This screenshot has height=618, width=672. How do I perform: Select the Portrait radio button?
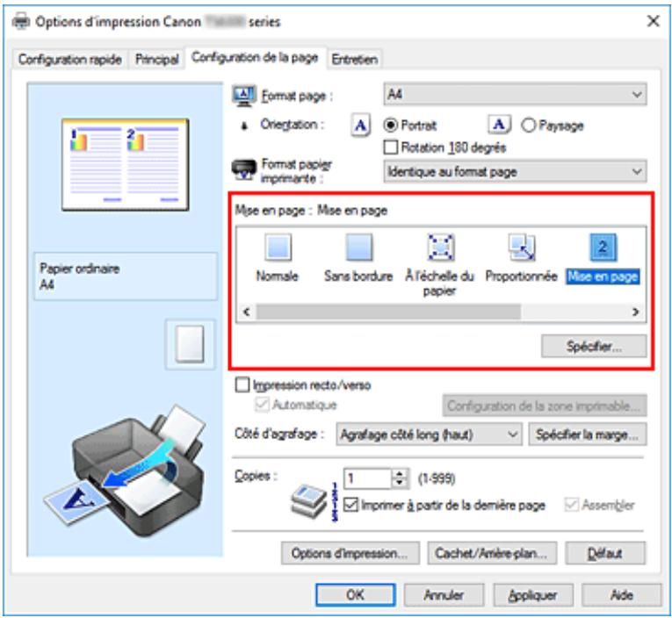click(390, 125)
